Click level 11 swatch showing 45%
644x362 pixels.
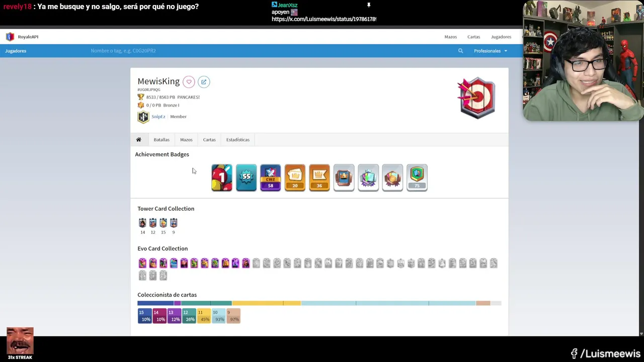(x=204, y=316)
